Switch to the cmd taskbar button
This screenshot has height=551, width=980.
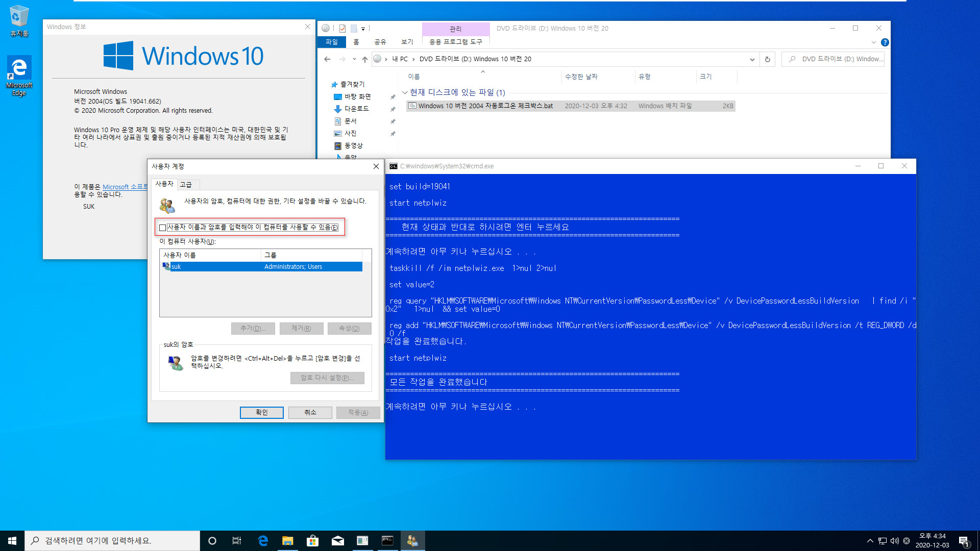[388, 541]
